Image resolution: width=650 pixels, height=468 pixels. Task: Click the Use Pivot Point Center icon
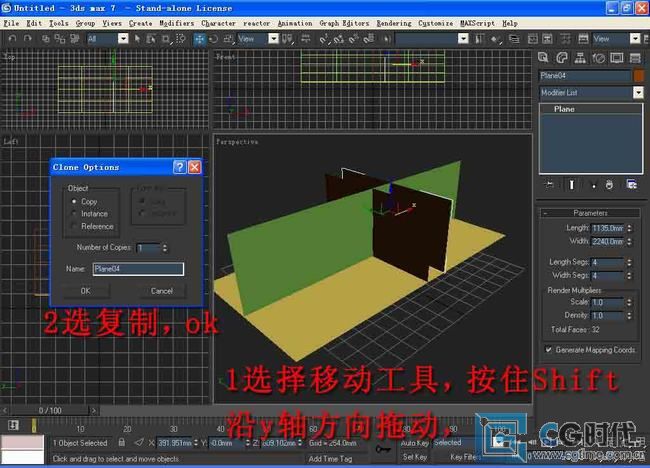(x=287, y=39)
